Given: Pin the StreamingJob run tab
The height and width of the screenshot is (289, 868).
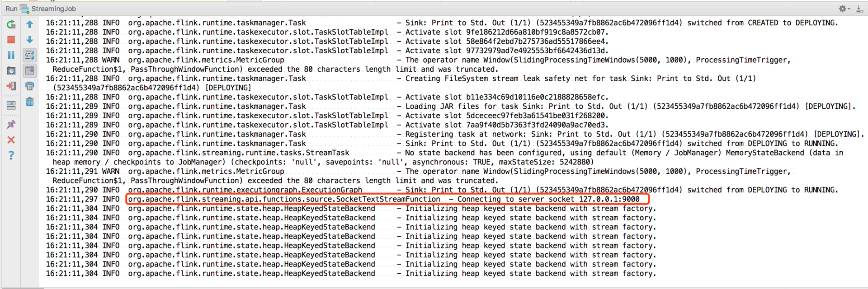Looking at the screenshot, I should point(11,124).
